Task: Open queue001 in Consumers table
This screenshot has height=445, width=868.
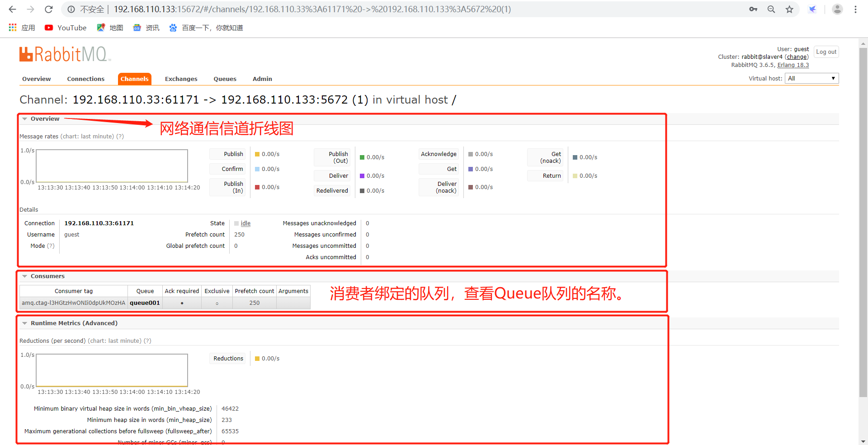Action: tap(145, 303)
